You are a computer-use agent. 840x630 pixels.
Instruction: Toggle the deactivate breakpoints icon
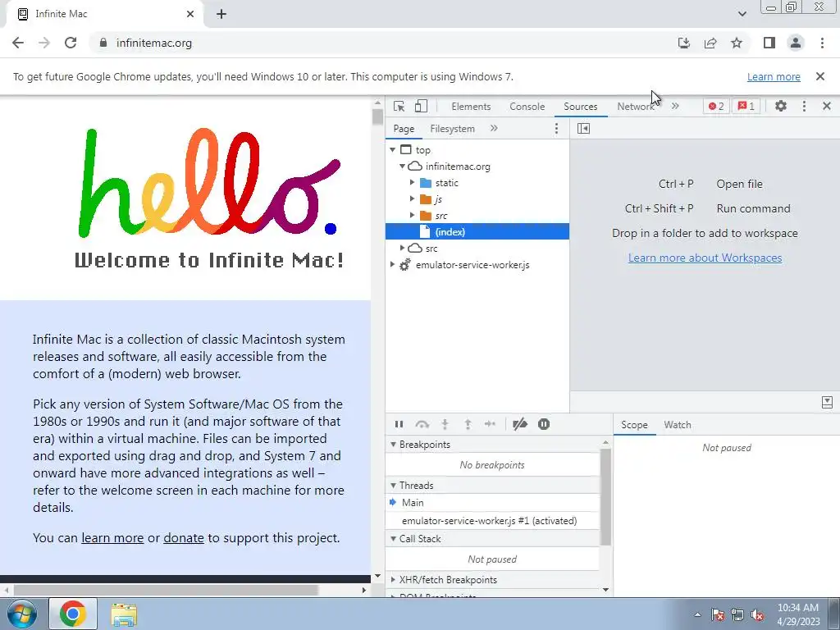click(x=519, y=424)
